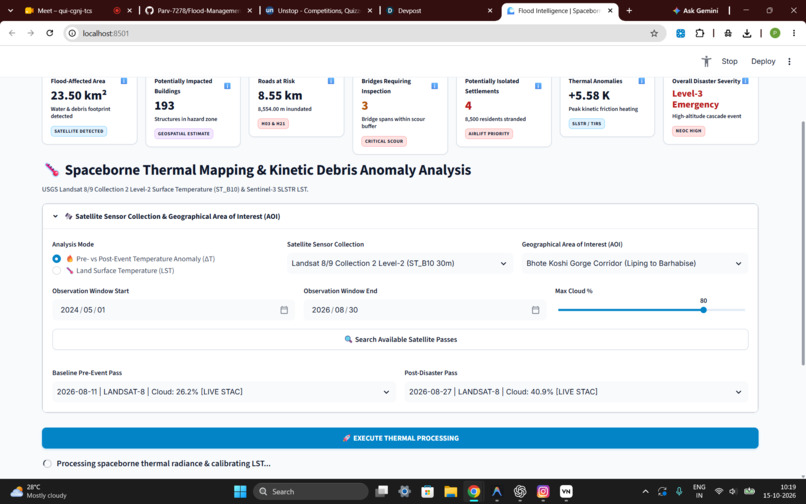Image resolution: width=806 pixels, height=504 pixels.
Task: Click the Observation Window End date field
Action: point(425,310)
